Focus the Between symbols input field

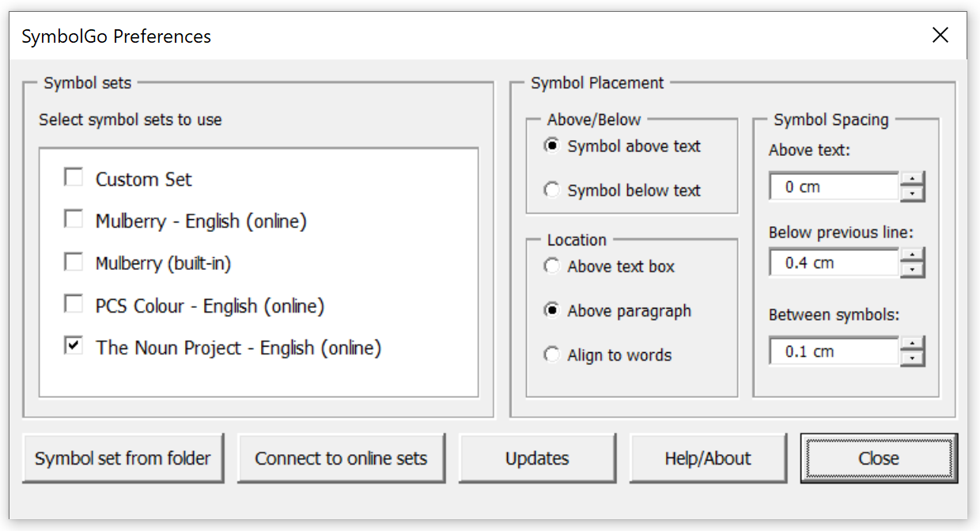(833, 351)
